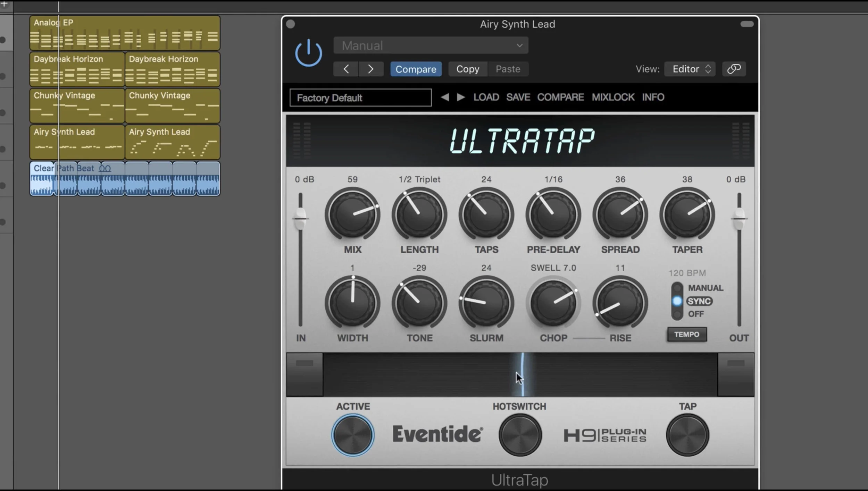Click the plus button at top left
The height and width of the screenshot is (491, 868).
tap(4, 3)
